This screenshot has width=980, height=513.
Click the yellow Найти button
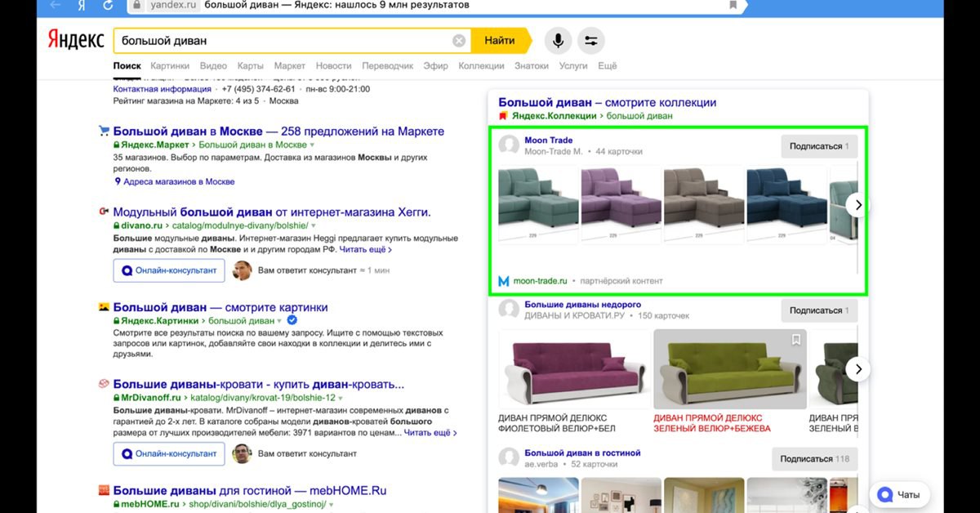tap(500, 41)
